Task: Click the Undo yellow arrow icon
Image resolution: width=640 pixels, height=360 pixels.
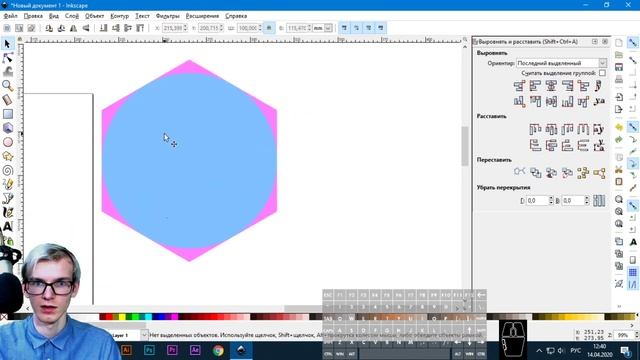Action: (619, 127)
